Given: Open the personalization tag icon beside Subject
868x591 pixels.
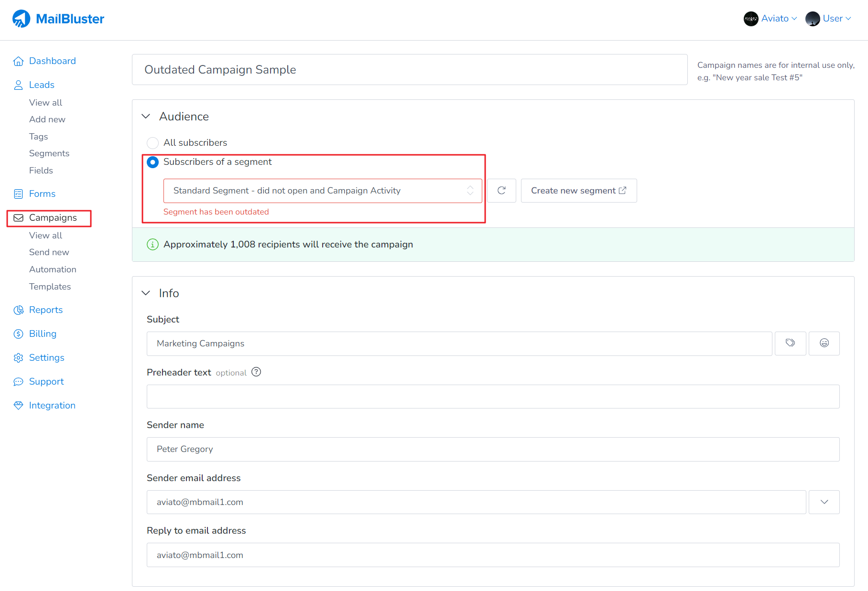Looking at the screenshot, I should pyautogui.click(x=790, y=343).
